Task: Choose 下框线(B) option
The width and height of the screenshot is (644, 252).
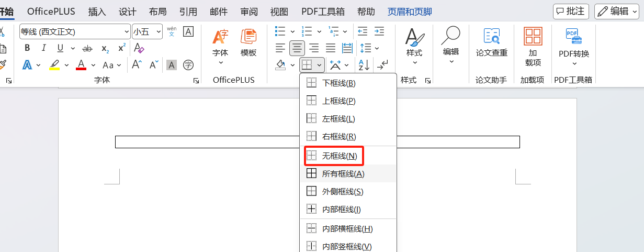Action: [348, 83]
